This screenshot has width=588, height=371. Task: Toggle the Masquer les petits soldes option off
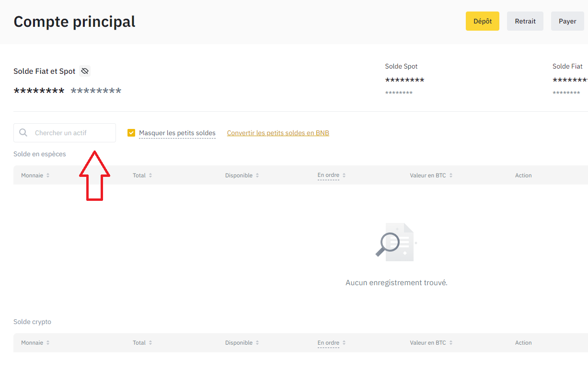click(x=131, y=132)
